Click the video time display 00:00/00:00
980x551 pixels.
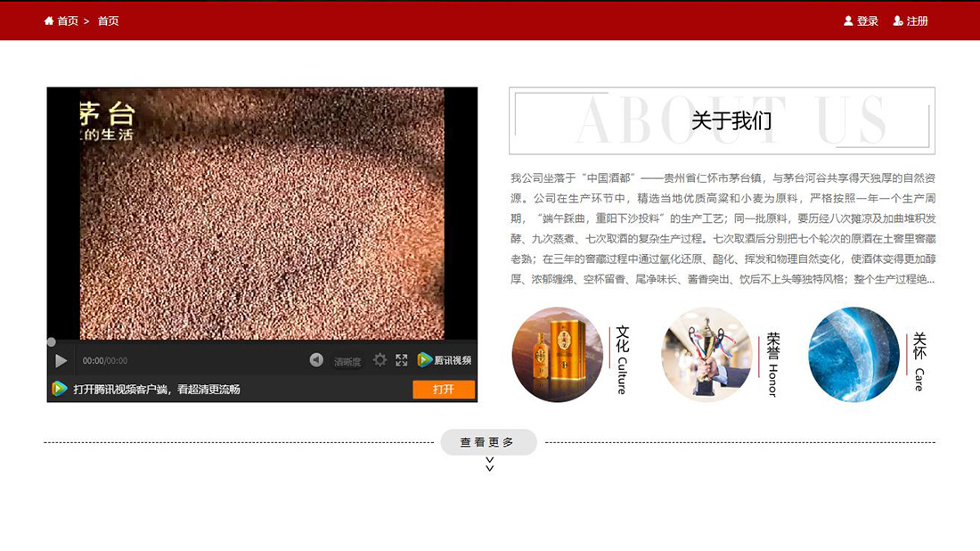[x=105, y=361]
